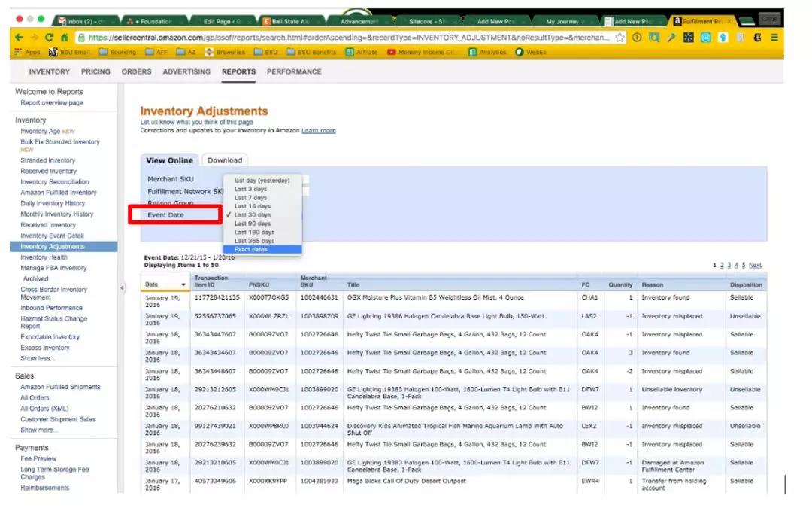Open the BSU bookmark folder
Viewport: 812px width, 517px height.
click(x=266, y=53)
